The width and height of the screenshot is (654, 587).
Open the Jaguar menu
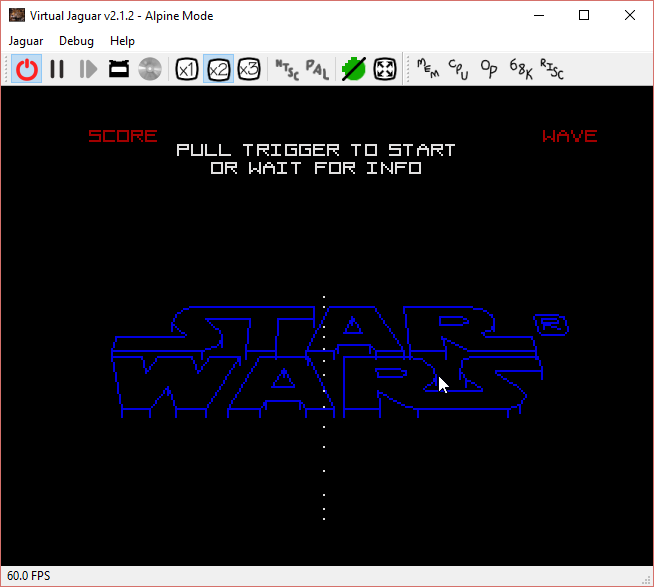[x=26, y=41]
